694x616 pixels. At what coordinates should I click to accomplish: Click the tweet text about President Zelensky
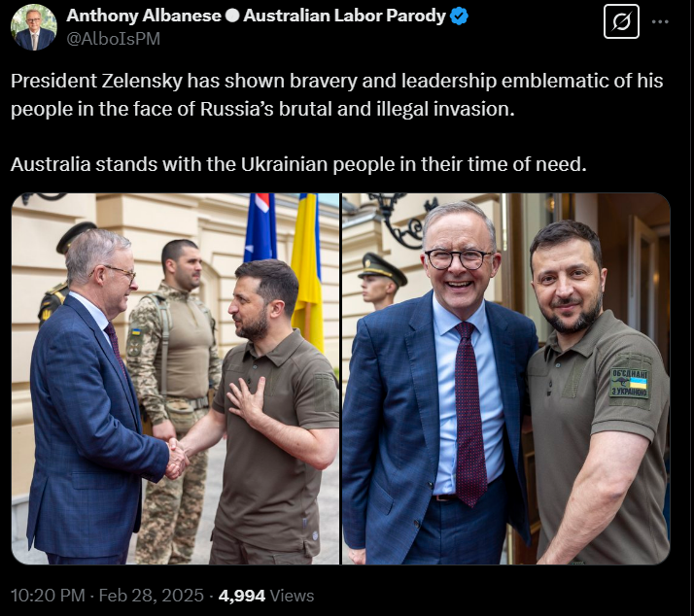[337, 94]
